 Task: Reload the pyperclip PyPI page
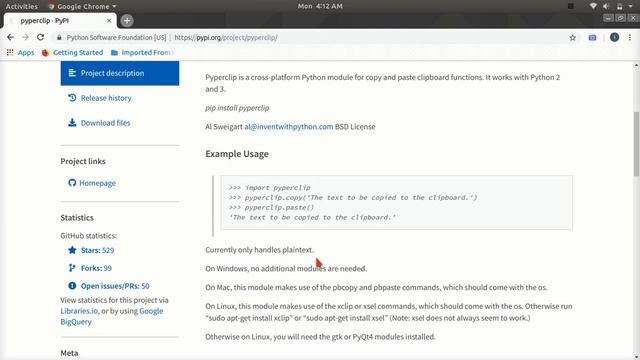tap(40, 37)
